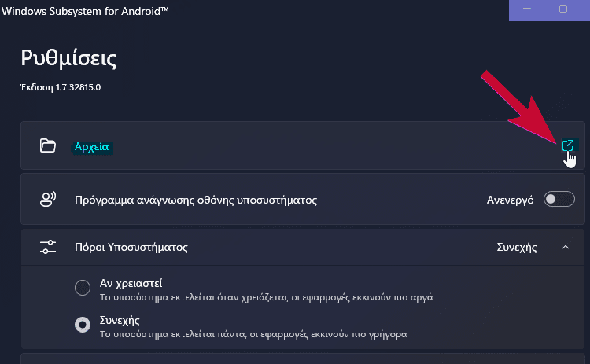Click the Πόροι Υποσυστήματος sliders icon
Screen dimensions: 590x364
click(48, 248)
